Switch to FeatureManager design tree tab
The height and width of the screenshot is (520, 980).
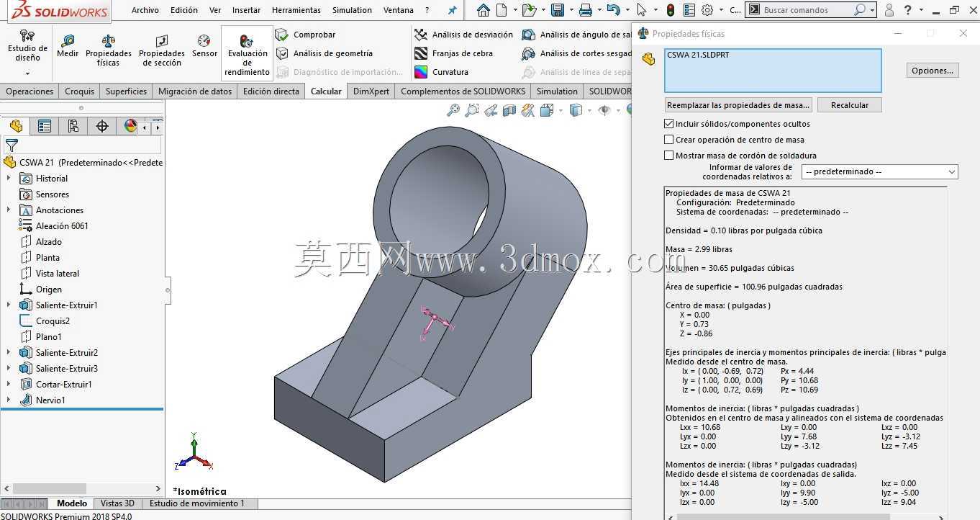pos(16,126)
